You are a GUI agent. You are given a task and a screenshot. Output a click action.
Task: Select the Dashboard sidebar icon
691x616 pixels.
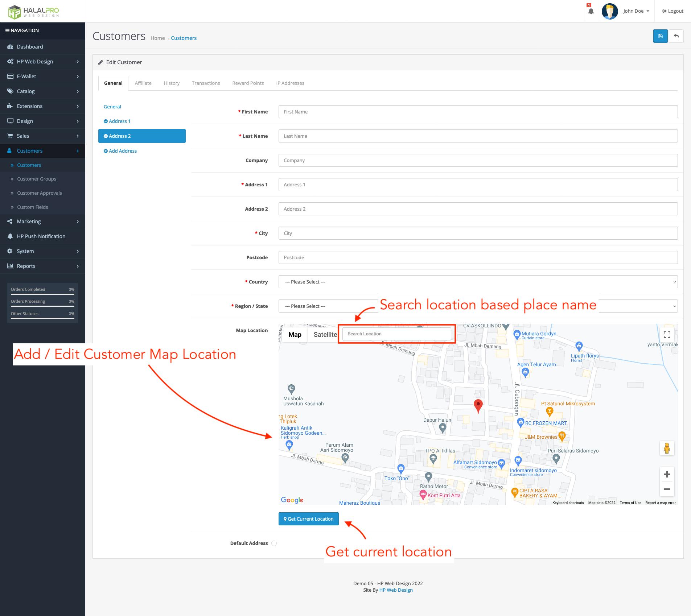pos(10,46)
